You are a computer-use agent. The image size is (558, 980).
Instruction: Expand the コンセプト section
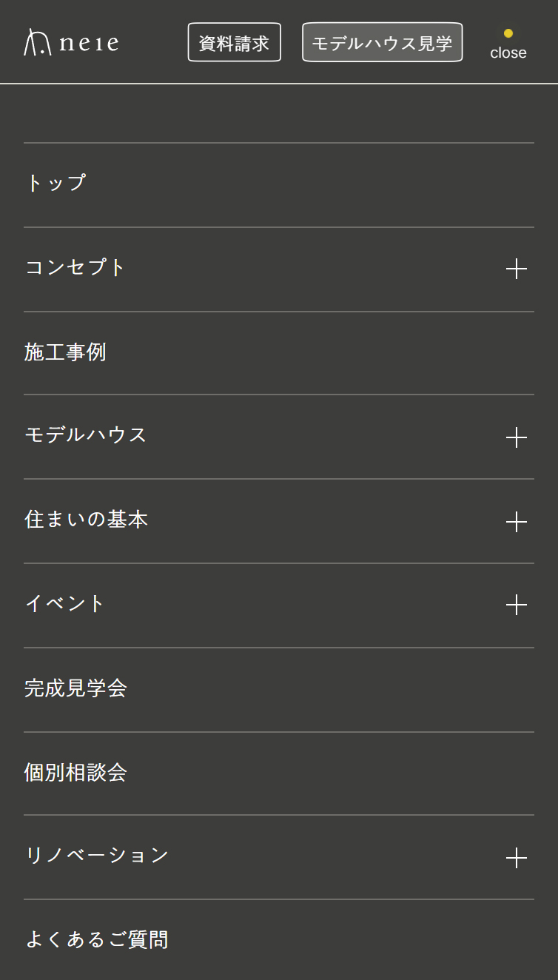(x=517, y=269)
